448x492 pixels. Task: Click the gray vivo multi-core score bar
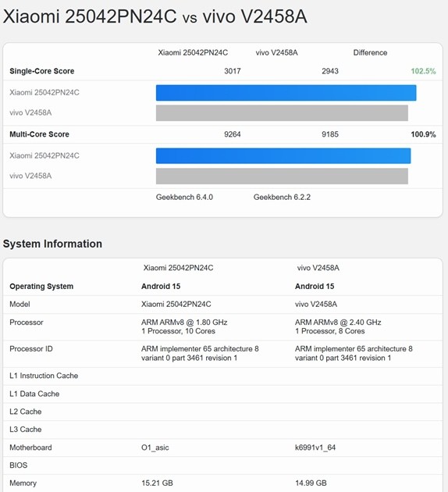[282, 176]
